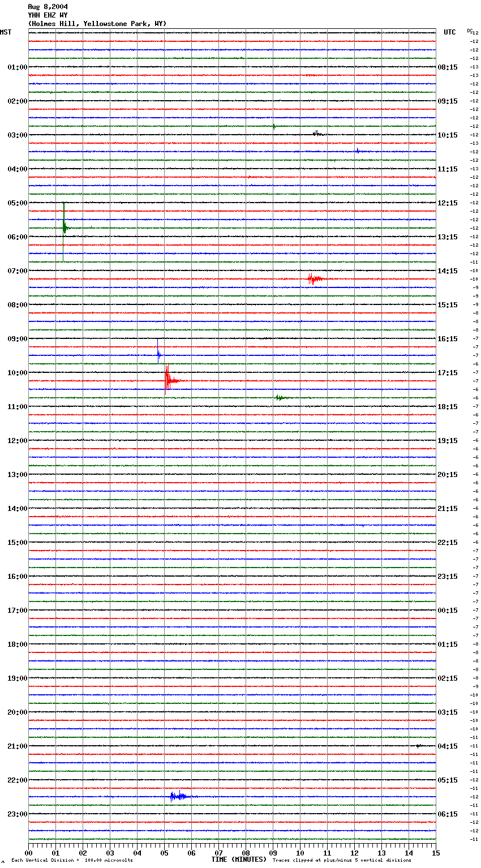The height and width of the screenshot is (868, 481).
Task: Click the DC offset column header
Action: click(x=470, y=31)
